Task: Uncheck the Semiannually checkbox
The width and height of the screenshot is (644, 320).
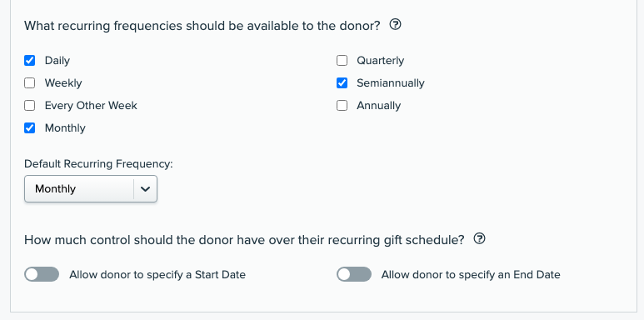Action: pyautogui.click(x=342, y=83)
